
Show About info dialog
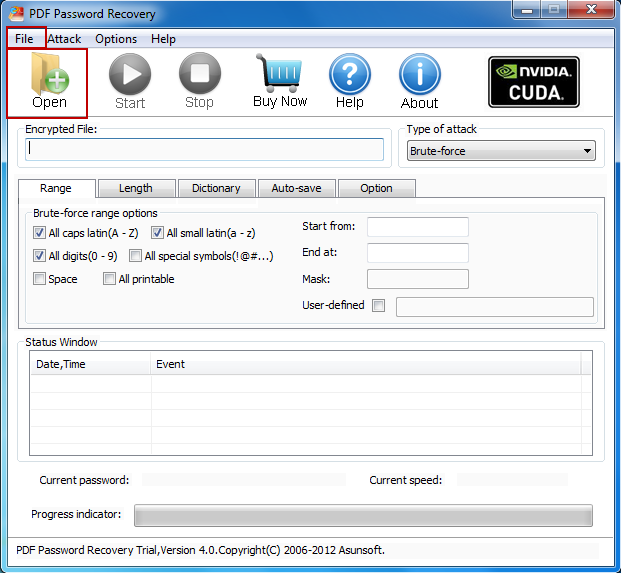pos(419,82)
